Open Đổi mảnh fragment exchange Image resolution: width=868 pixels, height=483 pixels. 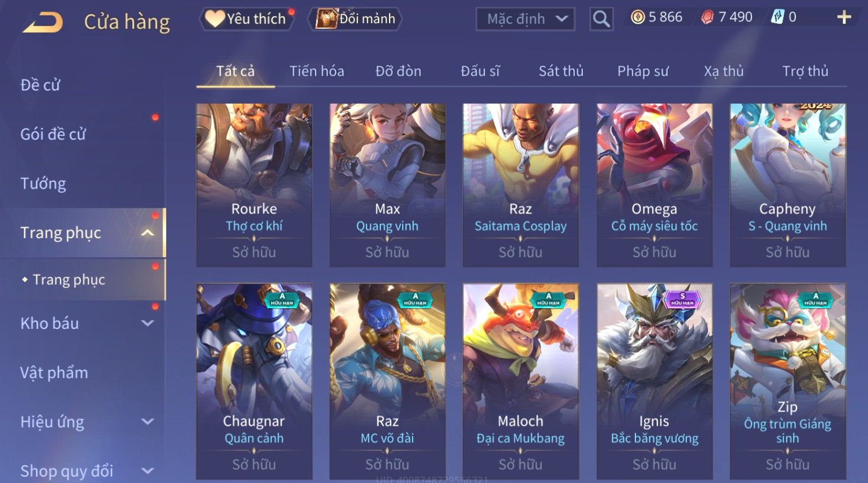(356, 18)
